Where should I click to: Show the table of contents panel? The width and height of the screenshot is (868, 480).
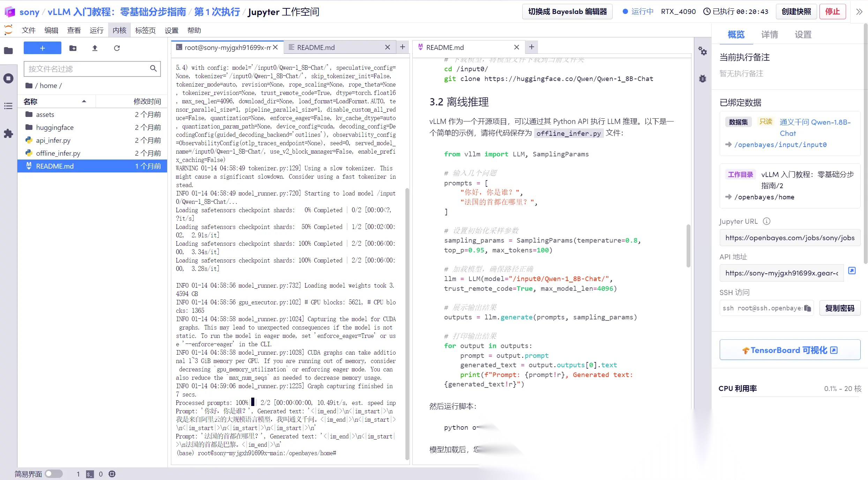tap(8, 106)
